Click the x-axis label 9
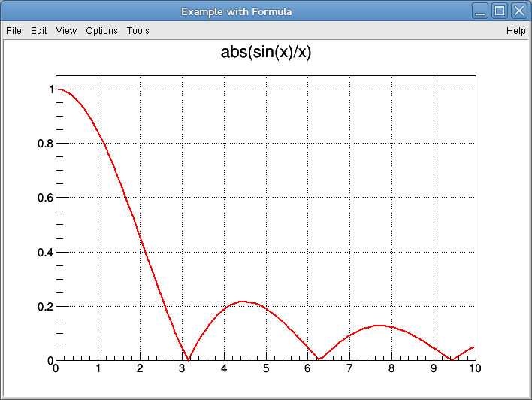This screenshot has width=532, height=400. point(434,368)
